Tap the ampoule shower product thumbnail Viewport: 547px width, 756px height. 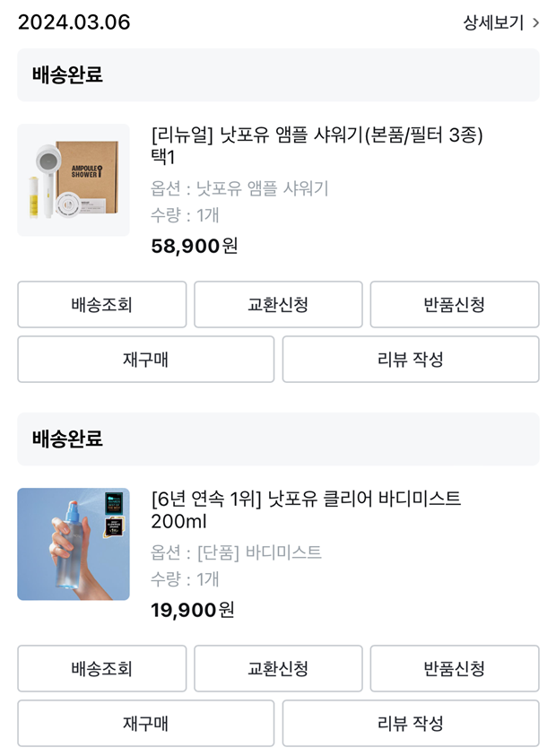click(74, 180)
